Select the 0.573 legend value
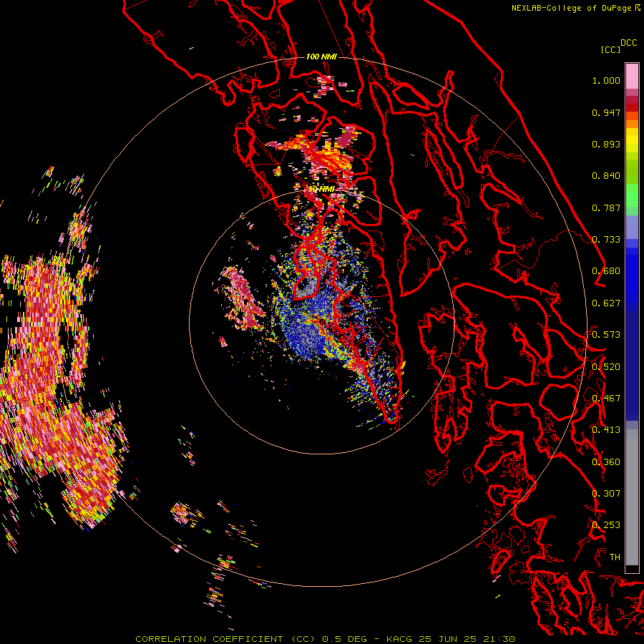644x644 pixels. (606, 335)
